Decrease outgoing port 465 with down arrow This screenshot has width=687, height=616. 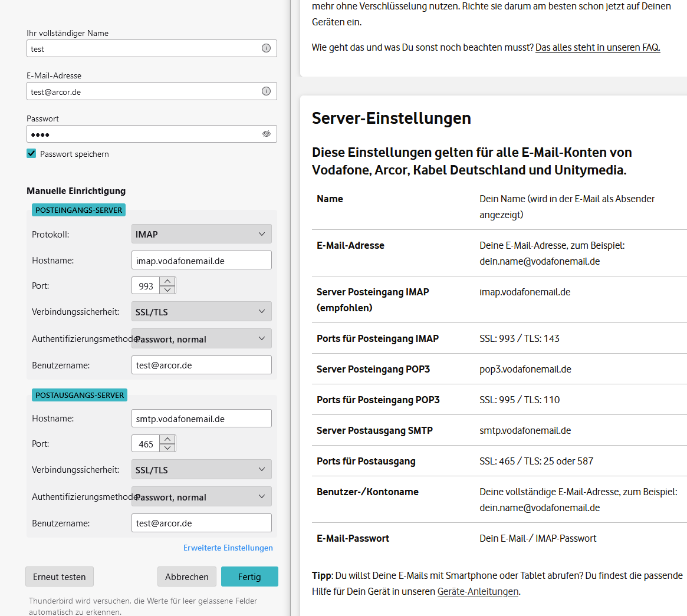pos(168,447)
